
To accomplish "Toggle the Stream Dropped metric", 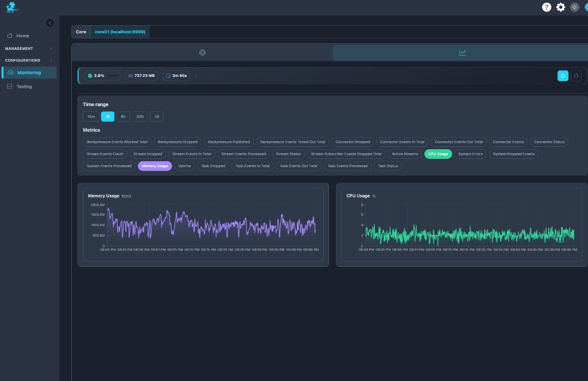I will [148, 154].
